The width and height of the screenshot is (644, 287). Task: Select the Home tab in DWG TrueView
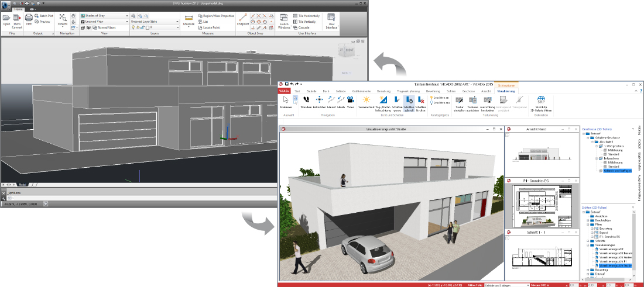pos(19,9)
